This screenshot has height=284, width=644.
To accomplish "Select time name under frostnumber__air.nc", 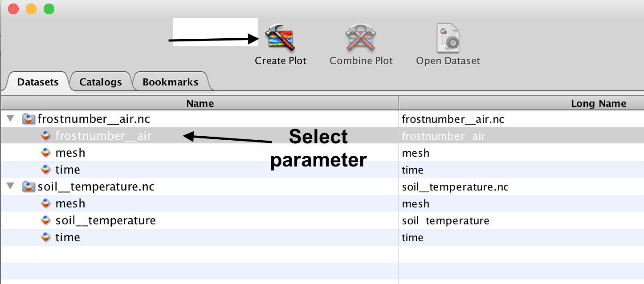I will point(68,170).
